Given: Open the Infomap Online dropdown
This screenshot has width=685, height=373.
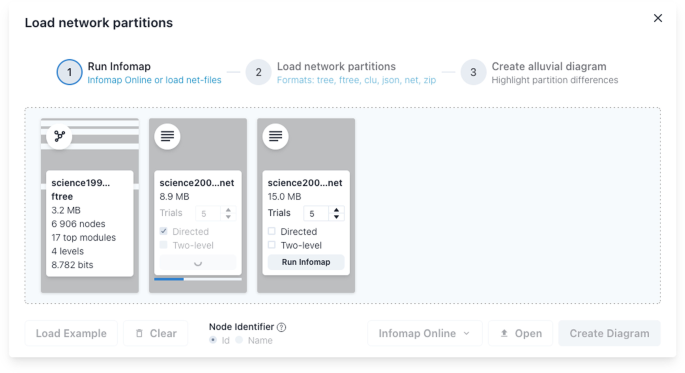Looking at the screenshot, I should click(425, 333).
